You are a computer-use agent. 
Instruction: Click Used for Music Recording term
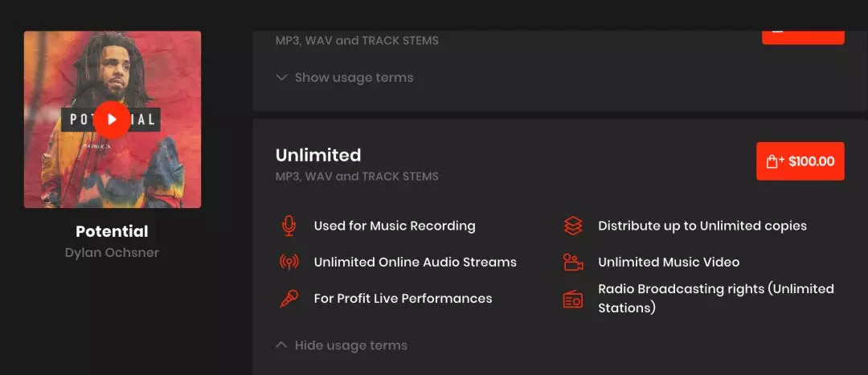click(395, 226)
